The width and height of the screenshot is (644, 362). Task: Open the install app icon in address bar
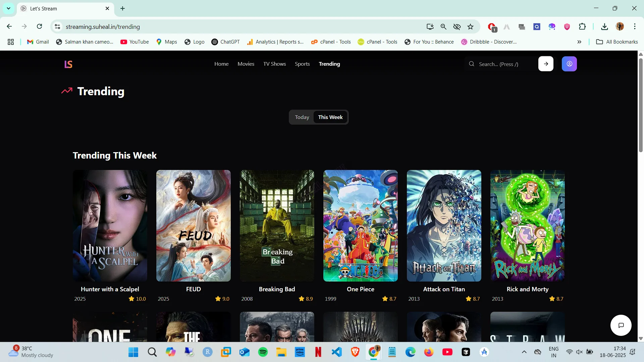[x=430, y=26]
